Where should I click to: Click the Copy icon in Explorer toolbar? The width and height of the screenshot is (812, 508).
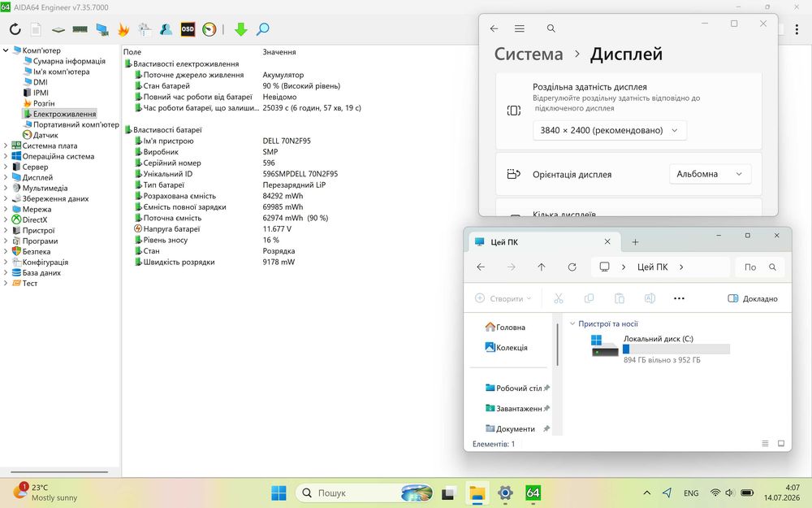(x=589, y=298)
